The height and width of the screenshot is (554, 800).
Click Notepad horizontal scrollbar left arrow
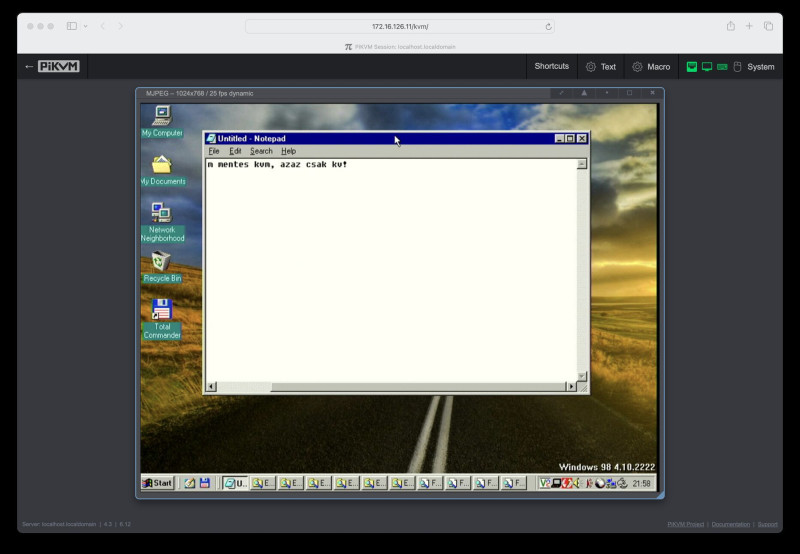pyautogui.click(x=211, y=387)
